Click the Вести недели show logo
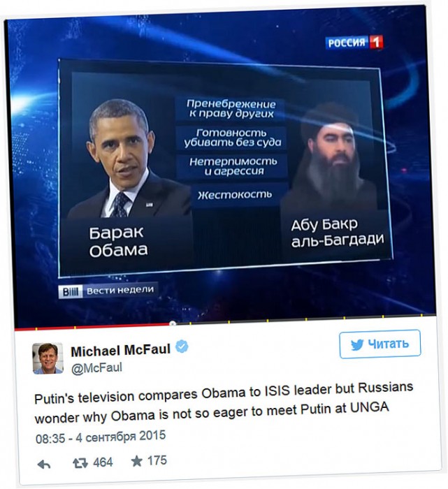Screen dimensions: 448x489 pyautogui.click(x=108, y=291)
